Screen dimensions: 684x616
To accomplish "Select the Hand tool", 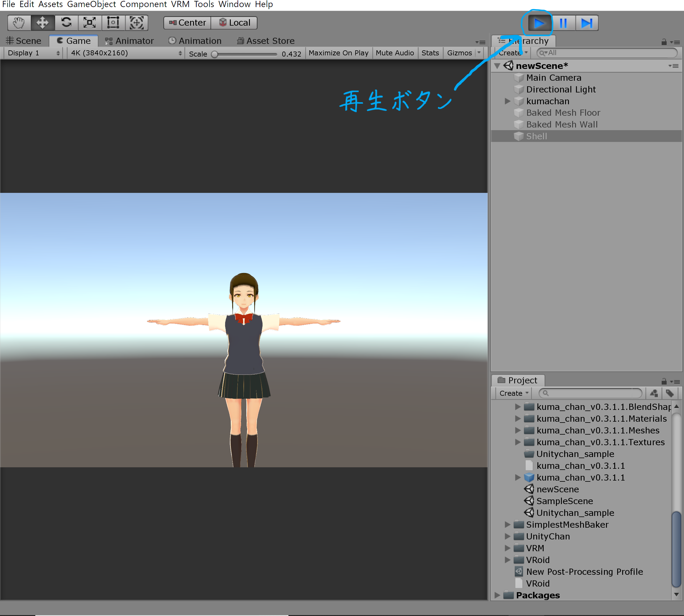I will [x=19, y=23].
